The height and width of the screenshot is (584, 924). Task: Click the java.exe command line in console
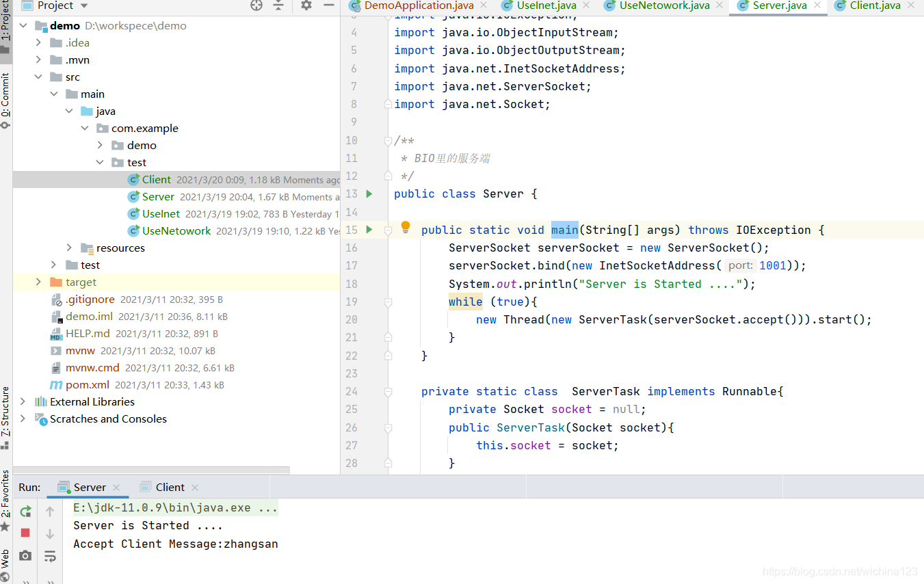tap(176, 508)
